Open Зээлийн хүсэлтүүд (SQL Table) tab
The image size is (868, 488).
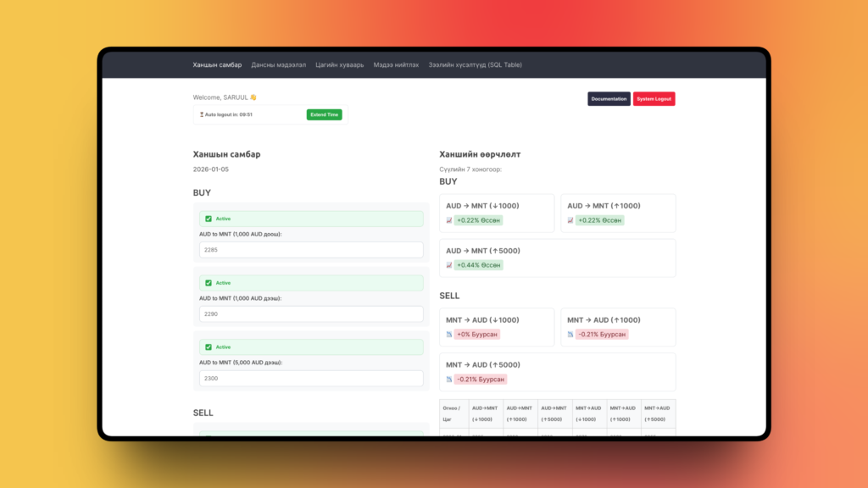click(x=476, y=65)
